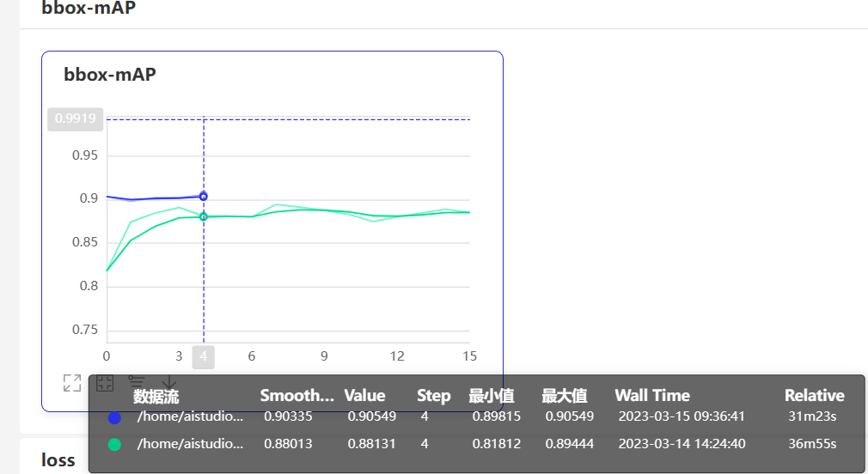Screen dimensions: 868x474
Task: Click the 0.95 y-axis label
Action: pyautogui.click(x=85, y=155)
